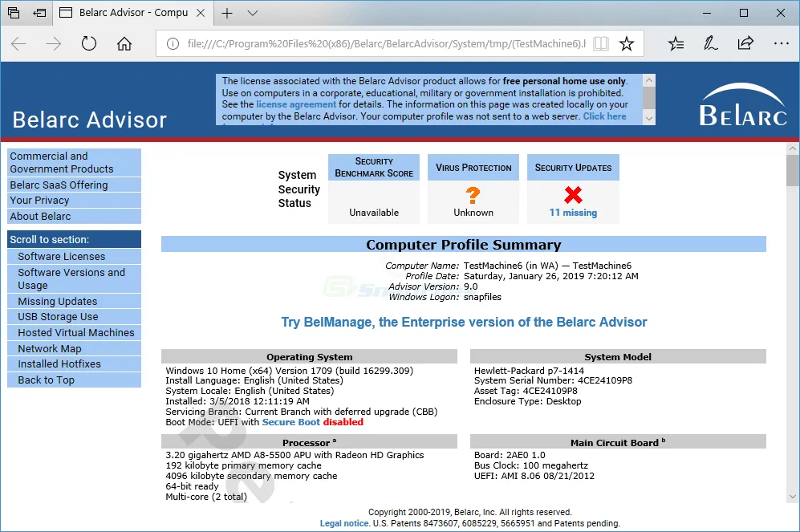Select the Belarc Advisor browser tab
The height and width of the screenshot is (532, 800).
pos(132,14)
